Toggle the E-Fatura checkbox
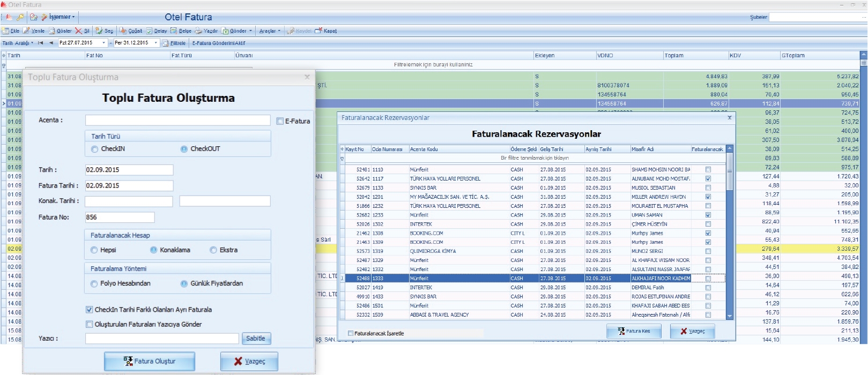The image size is (868, 375). (x=280, y=121)
